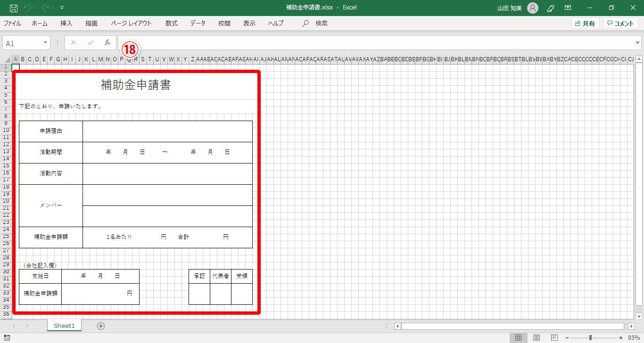Click the zoom slider handle
644x343 pixels.
(x=590, y=337)
